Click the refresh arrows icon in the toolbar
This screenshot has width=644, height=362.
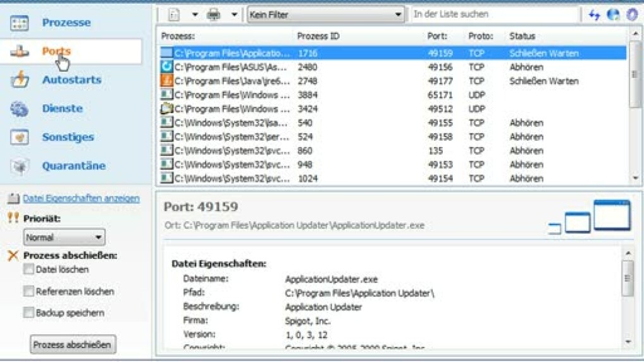[594, 15]
